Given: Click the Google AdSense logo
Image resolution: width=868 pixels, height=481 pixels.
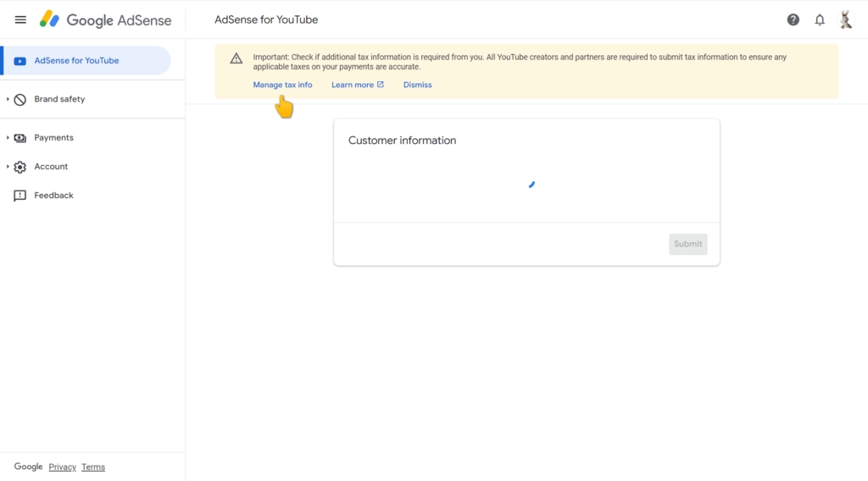Looking at the screenshot, I should 105,20.
